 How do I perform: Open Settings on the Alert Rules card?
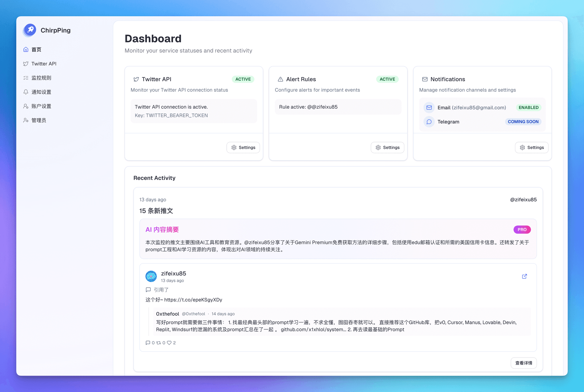point(387,147)
